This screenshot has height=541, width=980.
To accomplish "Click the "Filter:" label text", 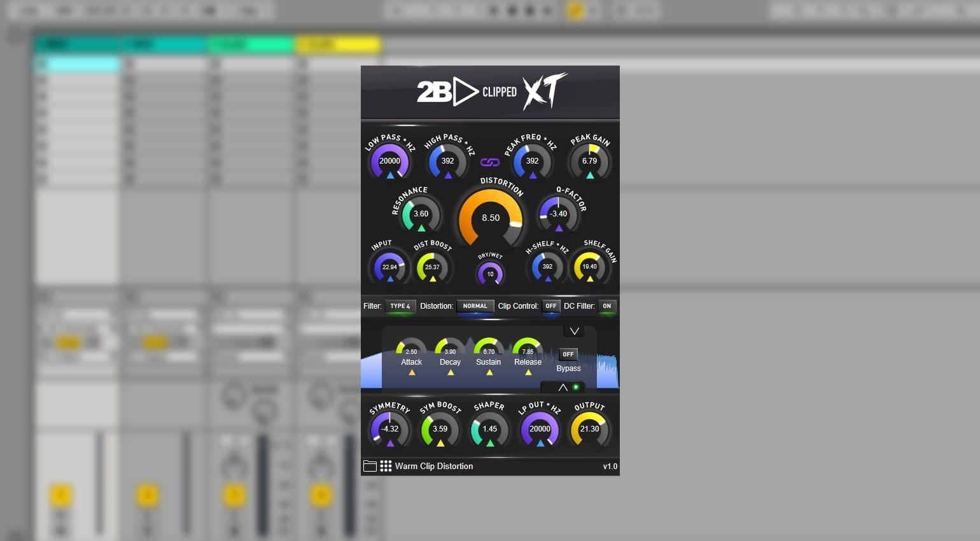I will pos(372,306).
